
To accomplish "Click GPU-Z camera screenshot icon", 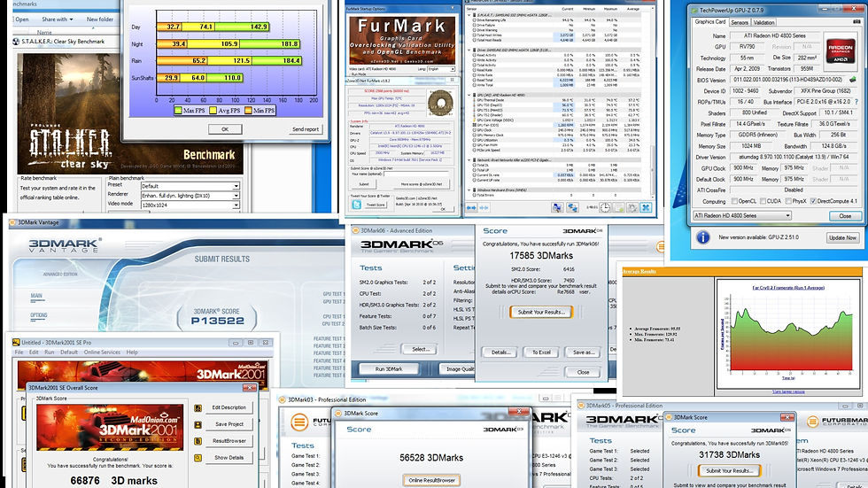I will coord(856,21).
